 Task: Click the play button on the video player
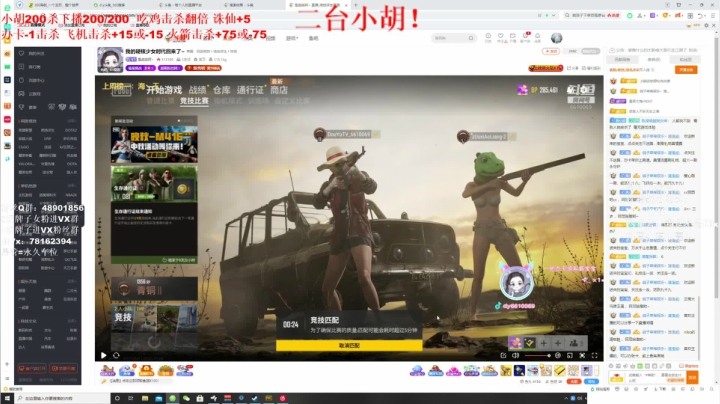[103, 355]
